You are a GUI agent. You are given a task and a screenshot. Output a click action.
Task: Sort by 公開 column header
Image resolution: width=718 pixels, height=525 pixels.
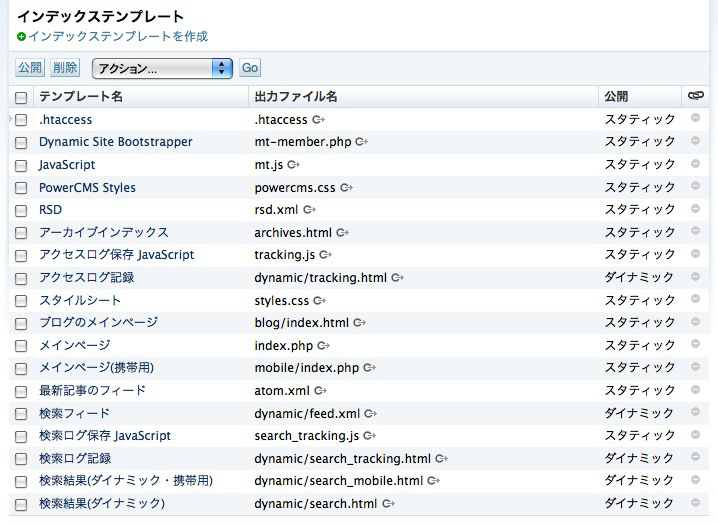tap(616, 97)
